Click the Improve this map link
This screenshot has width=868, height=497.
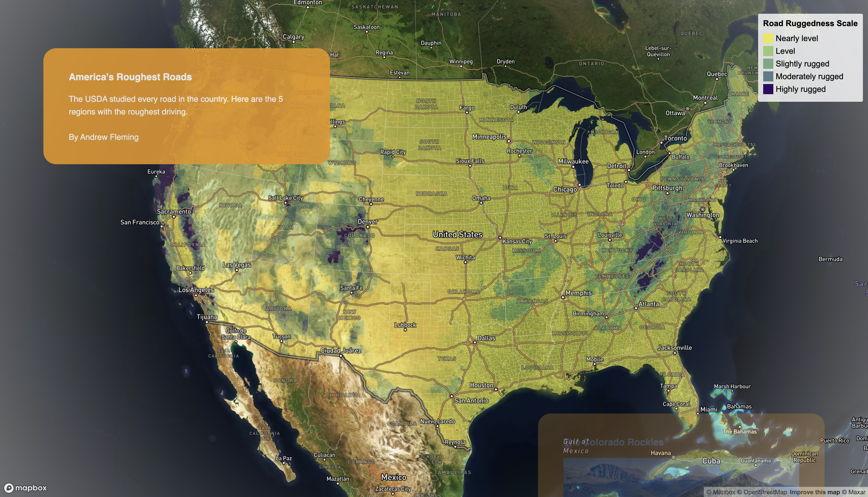click(815, 492)
